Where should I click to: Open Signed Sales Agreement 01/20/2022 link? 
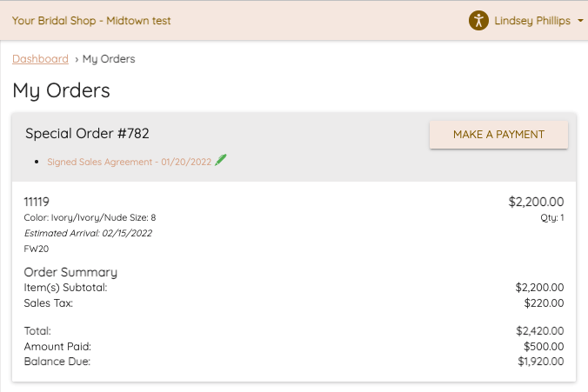129,162
